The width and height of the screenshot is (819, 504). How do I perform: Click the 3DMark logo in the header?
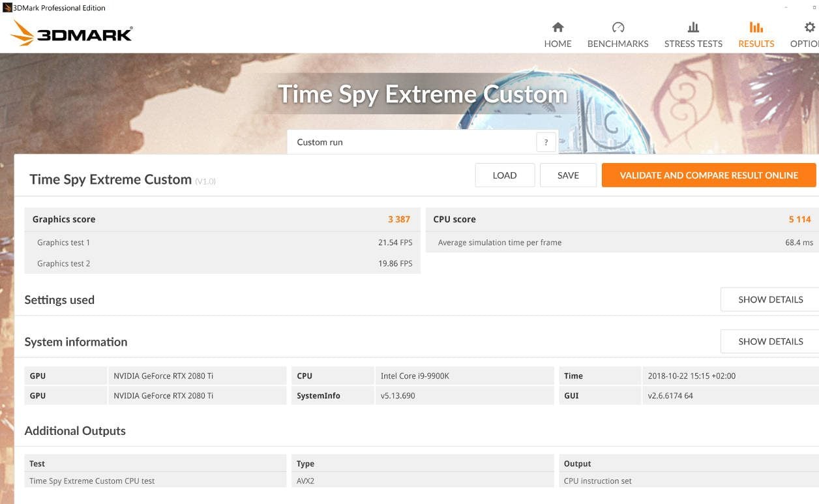point(72,33)
